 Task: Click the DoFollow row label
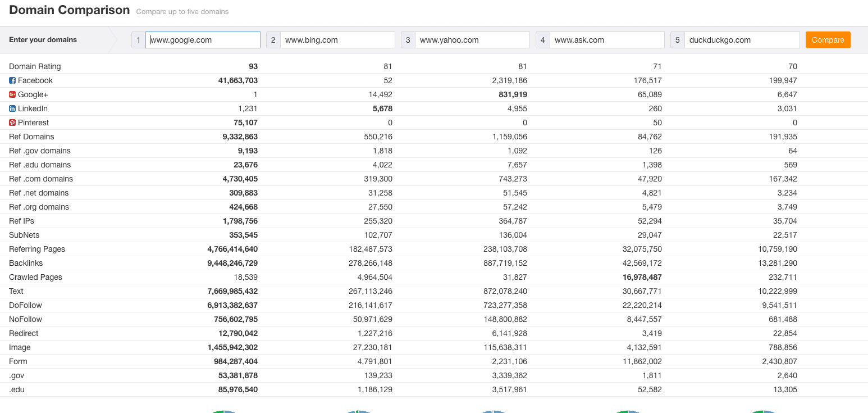point(25,306)
